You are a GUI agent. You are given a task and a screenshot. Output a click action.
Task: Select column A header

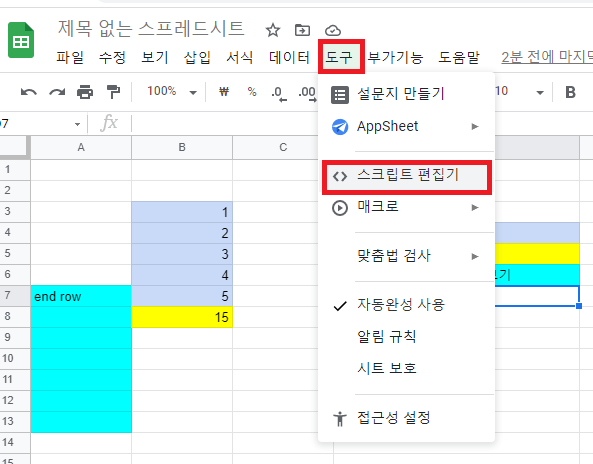tap(81, 147)
